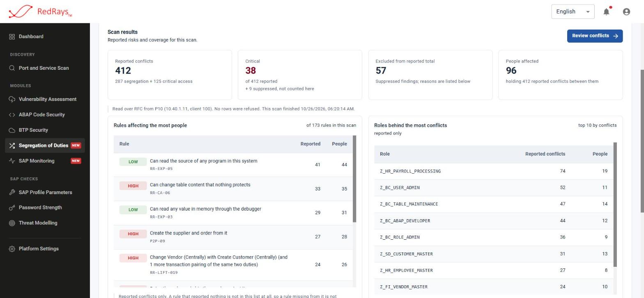Select rule 'Can read any value in memory'
644x298 pixels.
pyautogui.click(x=233, y=213)
